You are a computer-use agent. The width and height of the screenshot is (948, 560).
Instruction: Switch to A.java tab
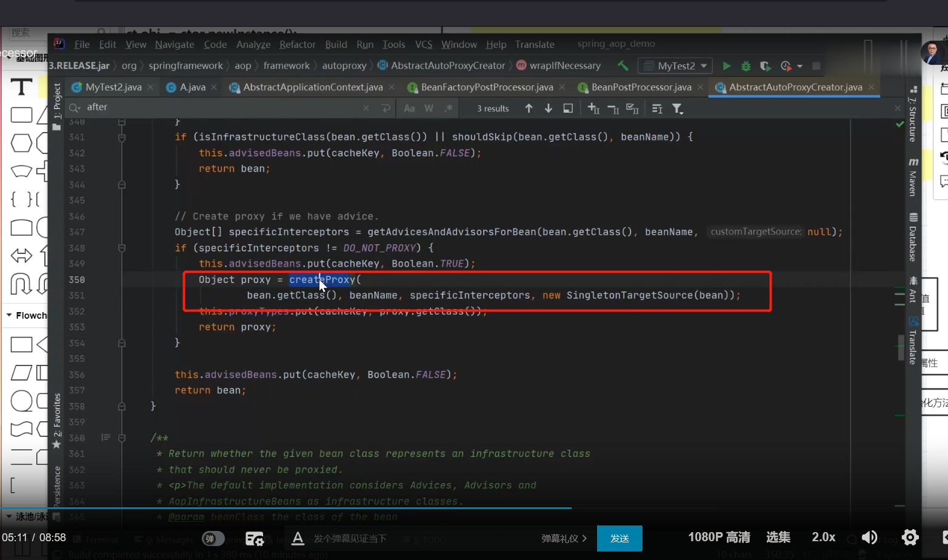[x=192, y=87]
